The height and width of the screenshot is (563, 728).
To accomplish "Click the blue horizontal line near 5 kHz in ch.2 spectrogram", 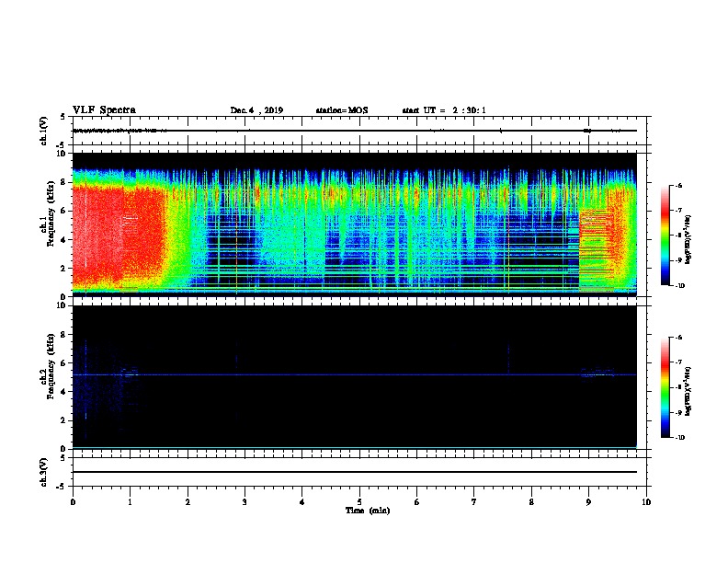I will coord(355,374).
